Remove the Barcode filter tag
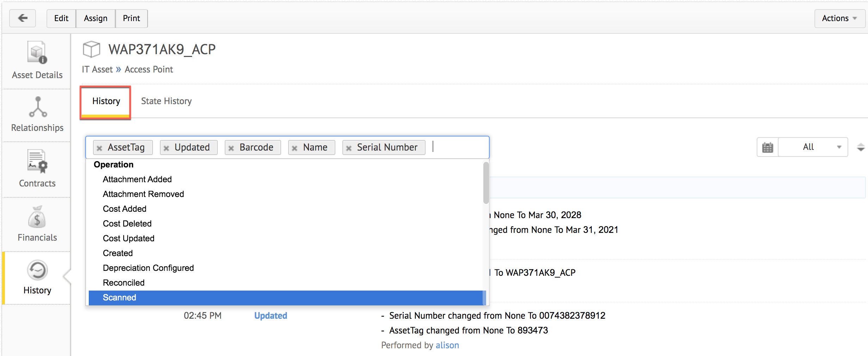868x356 pixels. pos(231,148)
